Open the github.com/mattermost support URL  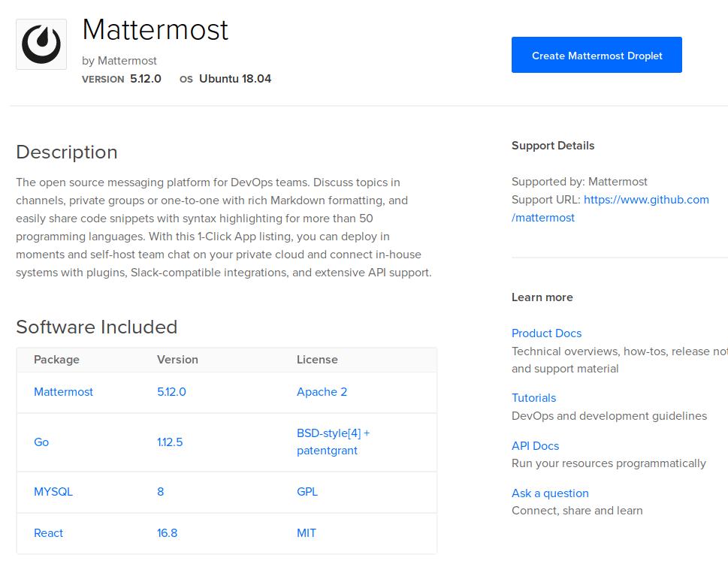coord(610,209)
